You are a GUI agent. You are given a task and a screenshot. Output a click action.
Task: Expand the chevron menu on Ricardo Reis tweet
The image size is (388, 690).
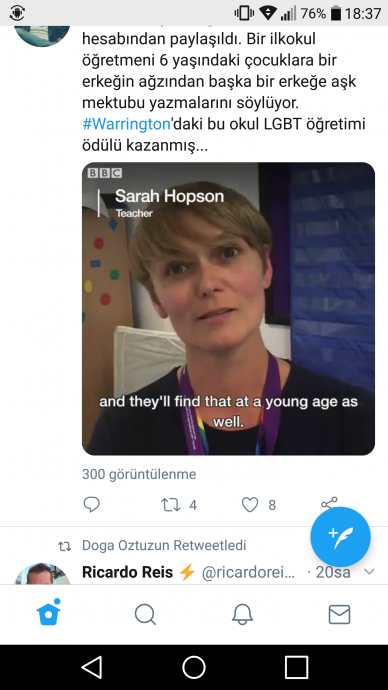click(x=370, y=572)
